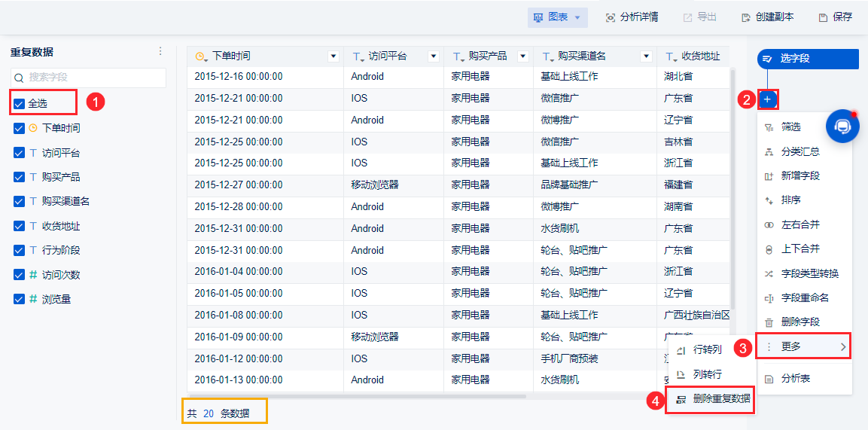
Task: Click the 行转列 pivot icon
Action: click(x=682, y=349)
